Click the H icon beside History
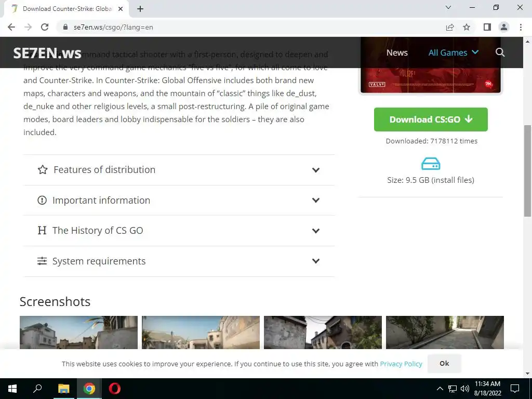 42,230
